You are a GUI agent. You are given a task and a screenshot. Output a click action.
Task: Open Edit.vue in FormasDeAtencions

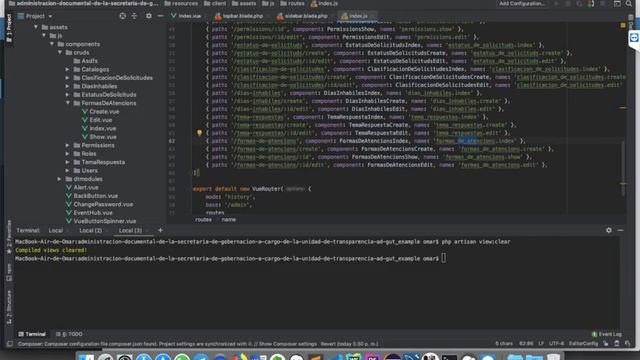pos(97,120)
